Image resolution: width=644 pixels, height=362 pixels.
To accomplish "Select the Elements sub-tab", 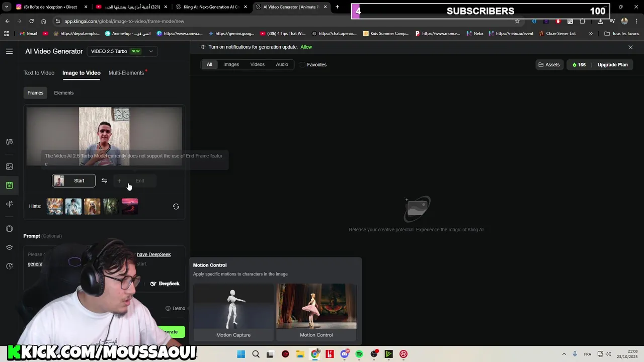I will click(x=64, y=93).
